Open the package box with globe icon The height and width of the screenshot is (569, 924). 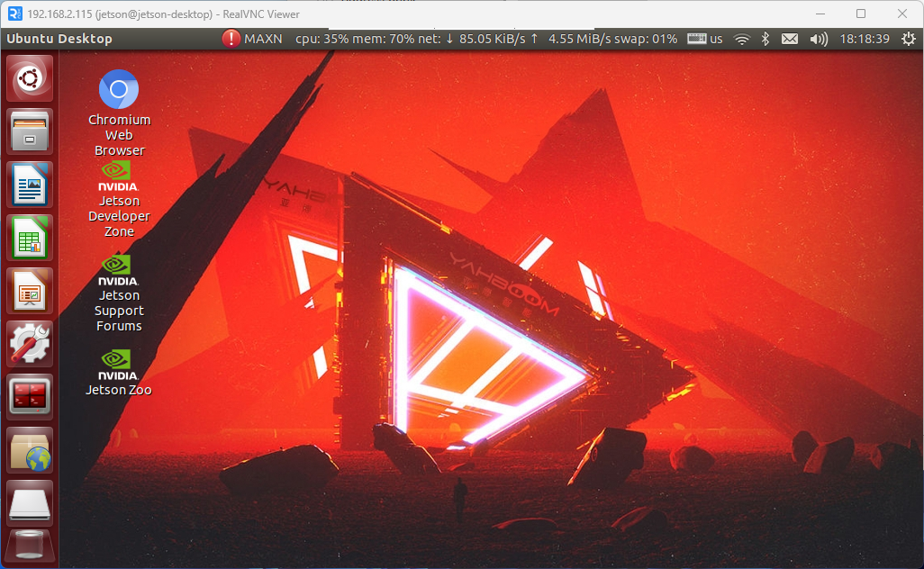tap(30, 449)
